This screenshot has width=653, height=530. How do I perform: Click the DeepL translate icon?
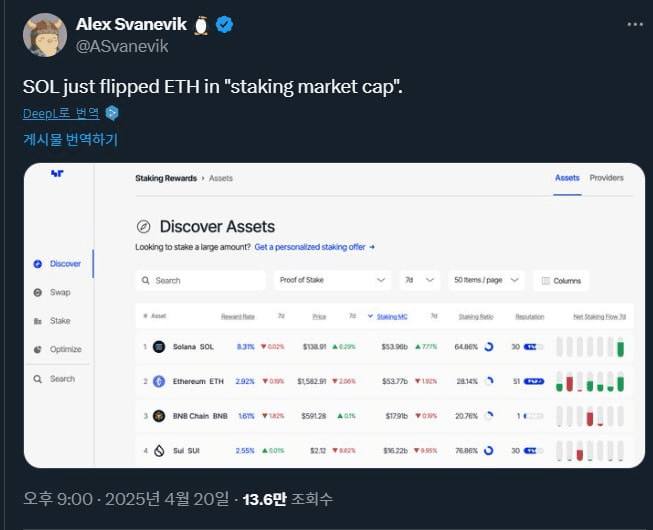coord(112,113)
